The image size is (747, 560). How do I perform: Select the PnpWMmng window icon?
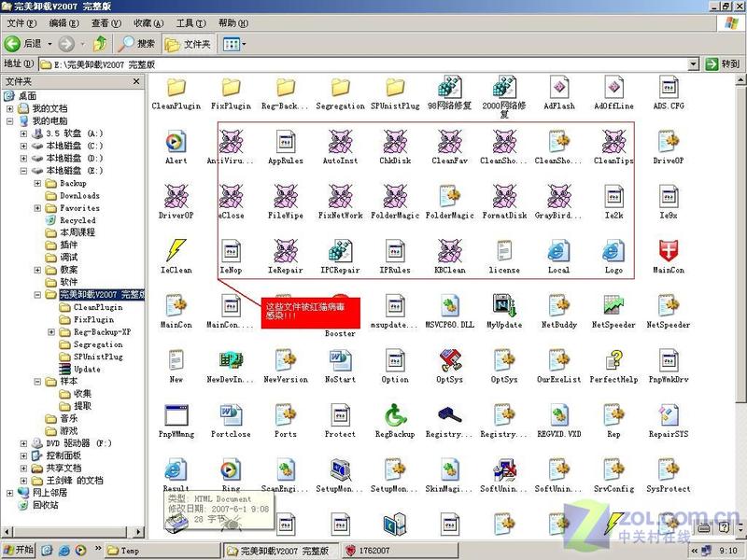pyautogui.click(x=176, y=415)
